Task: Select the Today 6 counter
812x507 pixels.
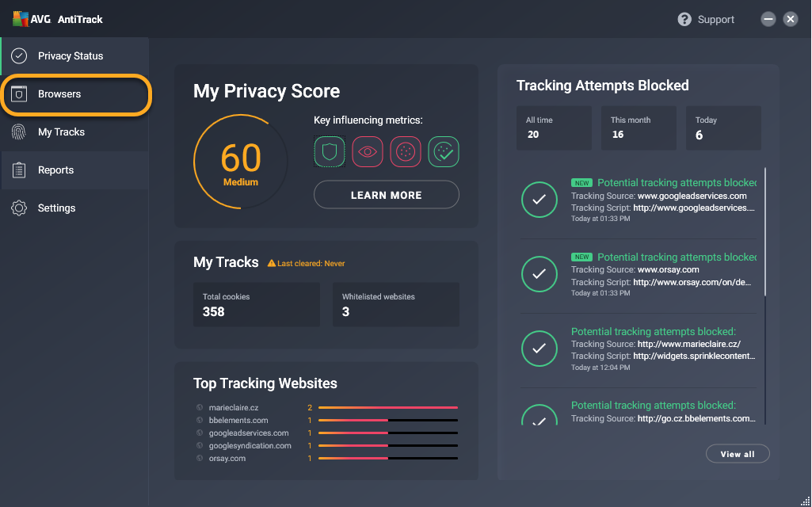Action: click(x=723, y=128)
